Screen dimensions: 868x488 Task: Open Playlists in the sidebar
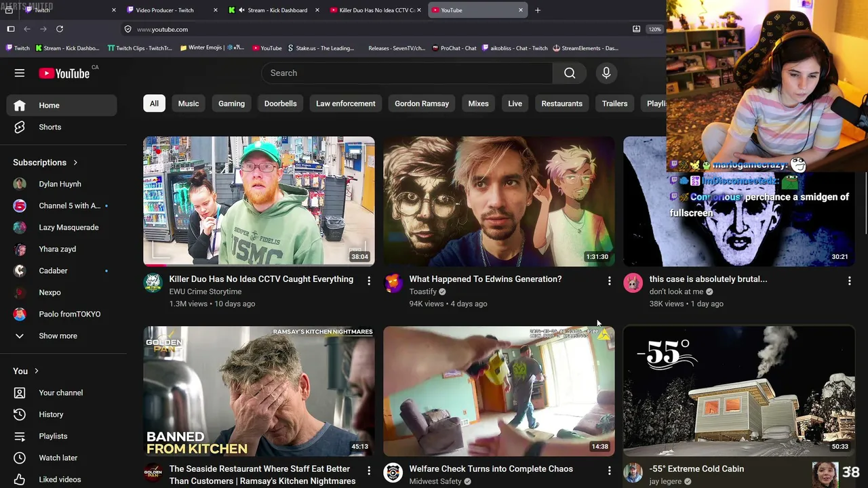(x=62, y=436)
